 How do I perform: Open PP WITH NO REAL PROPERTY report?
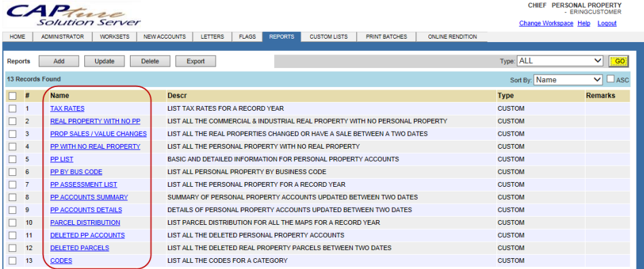[x=95, y=147]
